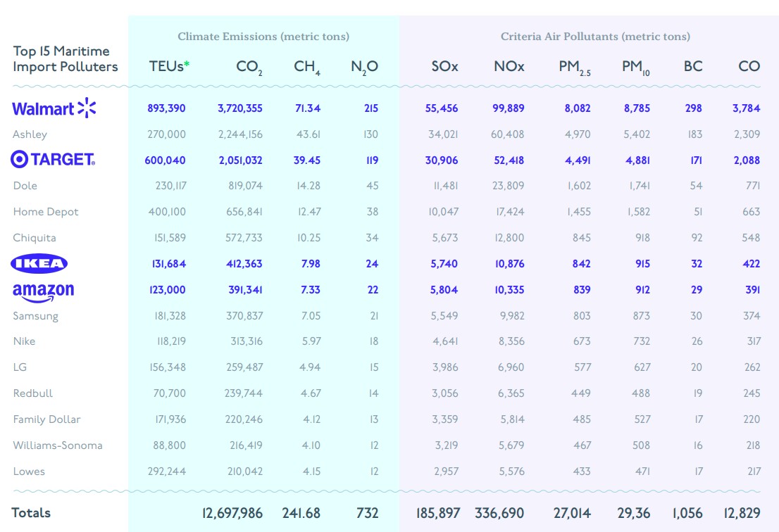Select the Samsung row label
This screenshot has width=779, height=532.
(36, 316)
